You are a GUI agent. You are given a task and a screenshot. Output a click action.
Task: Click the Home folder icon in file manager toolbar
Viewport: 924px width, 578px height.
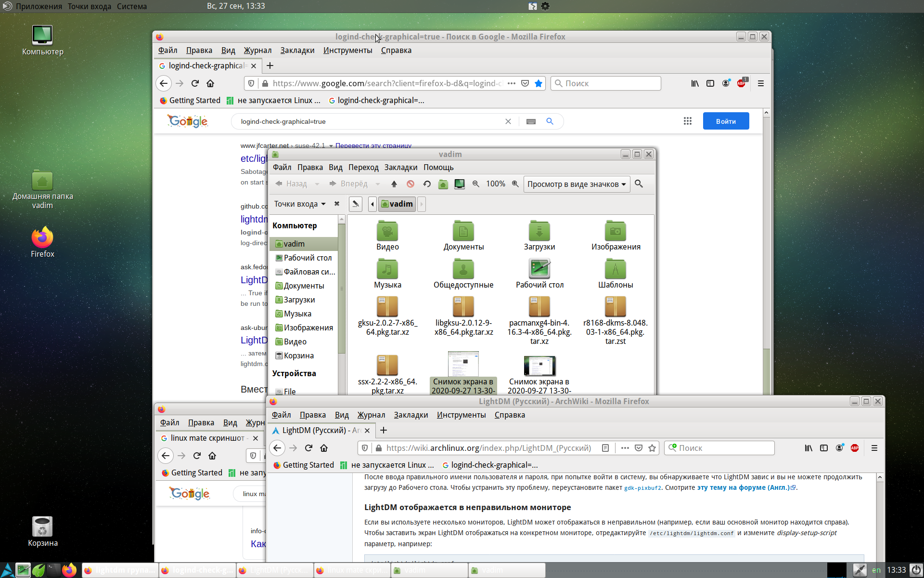pyautogui.click(x=443, y=184)
